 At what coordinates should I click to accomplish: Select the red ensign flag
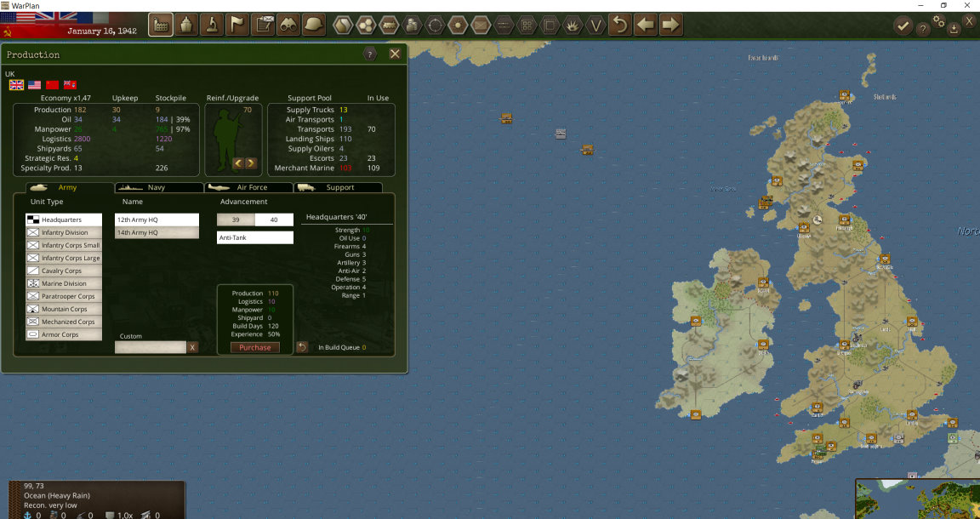coord(70,85)
